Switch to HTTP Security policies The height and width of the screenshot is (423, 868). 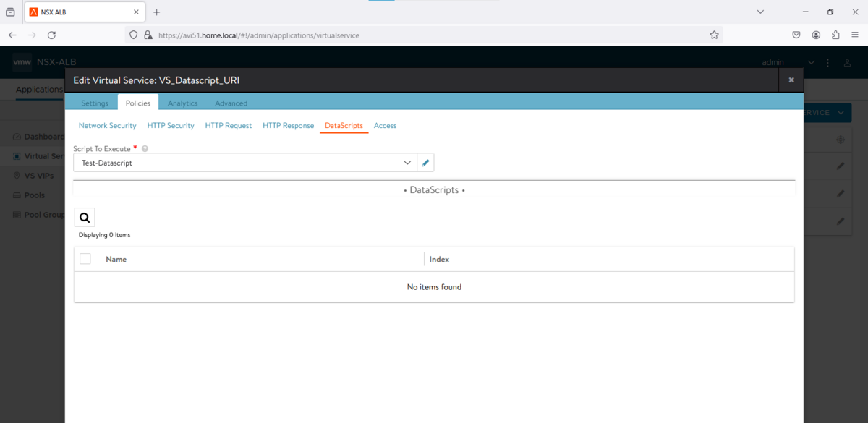point(171,126)
